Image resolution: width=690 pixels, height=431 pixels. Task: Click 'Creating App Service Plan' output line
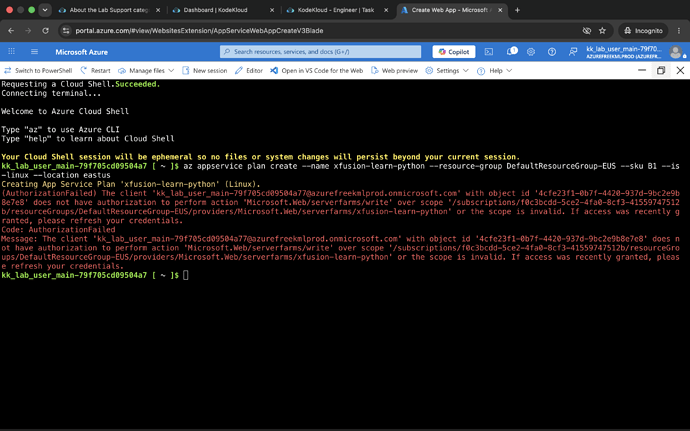(x=131, y=184)
